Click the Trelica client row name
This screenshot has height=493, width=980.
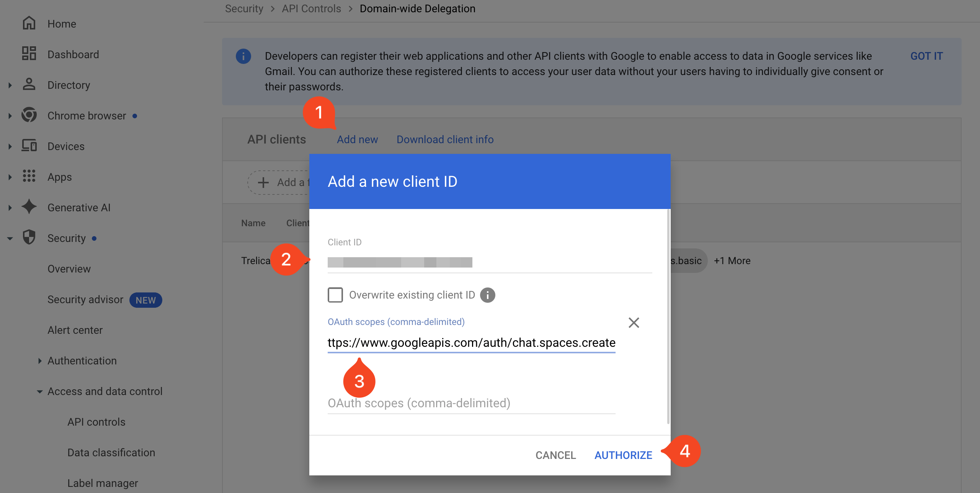coord(256,261)
